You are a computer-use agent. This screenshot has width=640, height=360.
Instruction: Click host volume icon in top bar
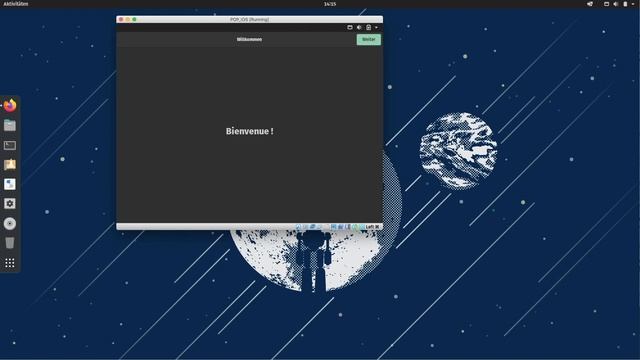coord(616,4)
